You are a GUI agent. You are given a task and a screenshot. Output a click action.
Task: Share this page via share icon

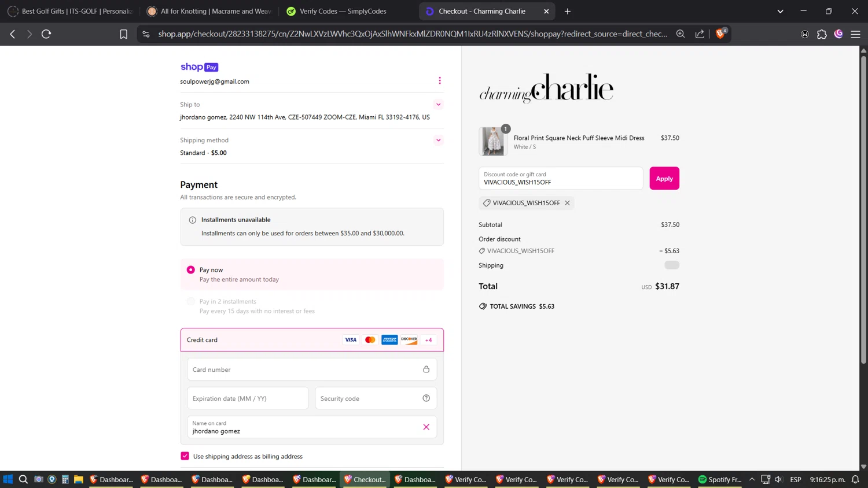[x=700, y=34]
